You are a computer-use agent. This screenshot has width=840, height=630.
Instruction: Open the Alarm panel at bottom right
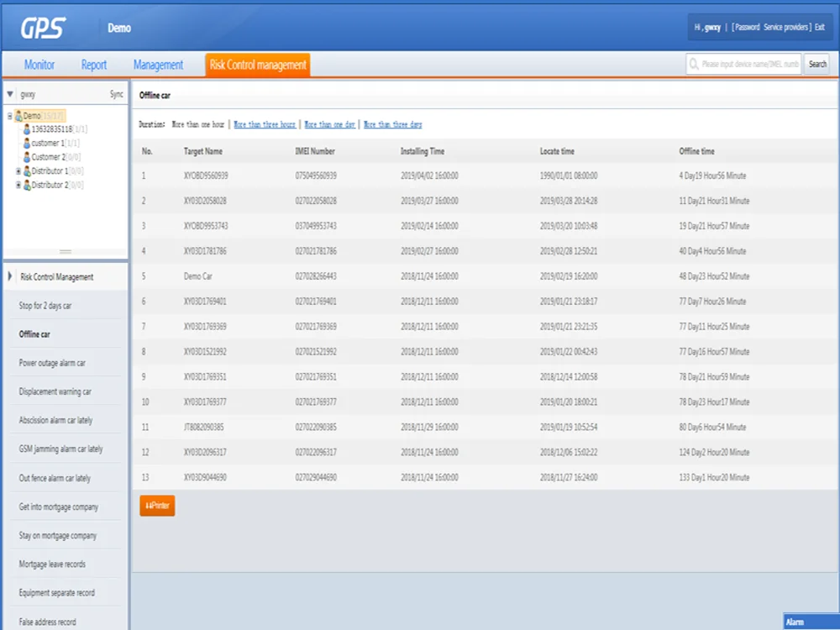coord(810,622)
